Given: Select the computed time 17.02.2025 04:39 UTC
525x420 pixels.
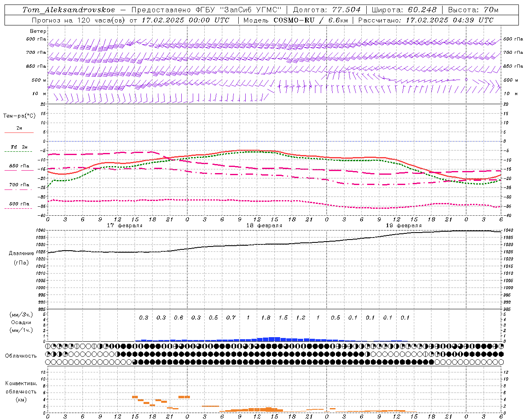Looking at the screenshot, I should pyautogui.click(x=450, y=20).
